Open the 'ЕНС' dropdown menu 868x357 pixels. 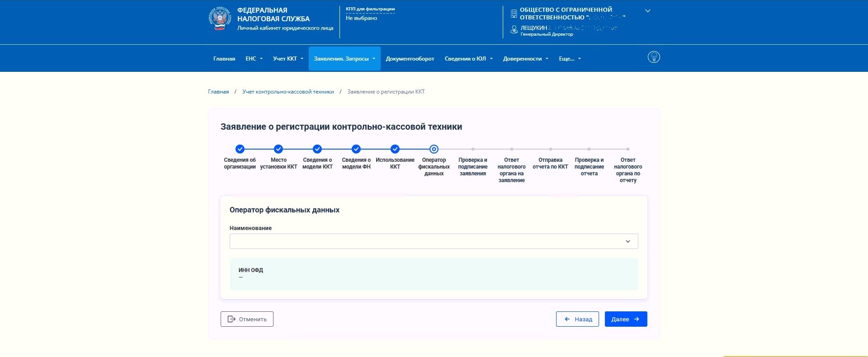254,59
